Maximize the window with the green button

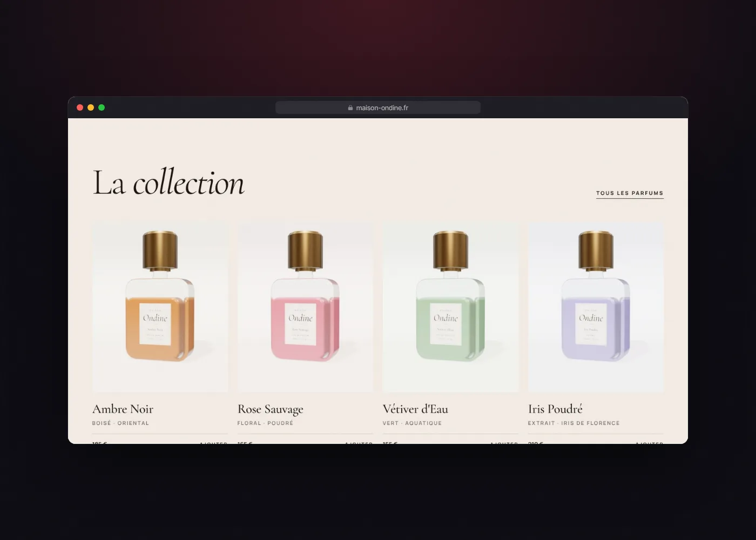coord(102,107)
